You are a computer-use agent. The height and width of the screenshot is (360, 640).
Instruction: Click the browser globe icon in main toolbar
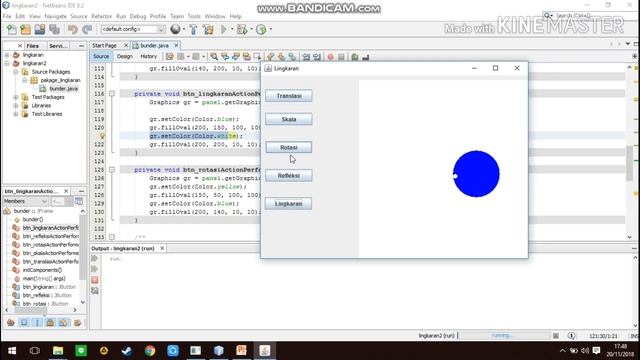click(175, 29)
